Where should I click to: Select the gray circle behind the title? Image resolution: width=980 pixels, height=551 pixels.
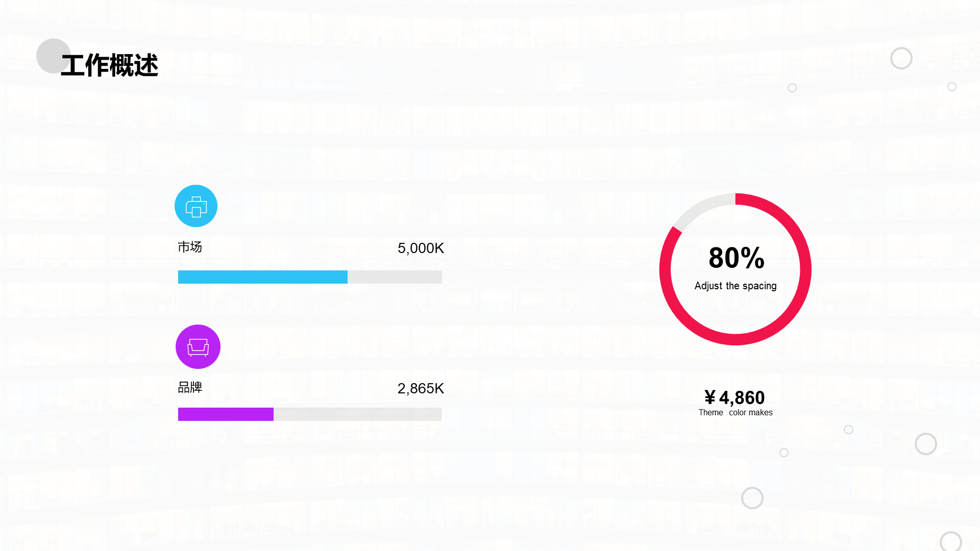pyautogui.click(x=54, y=56)
